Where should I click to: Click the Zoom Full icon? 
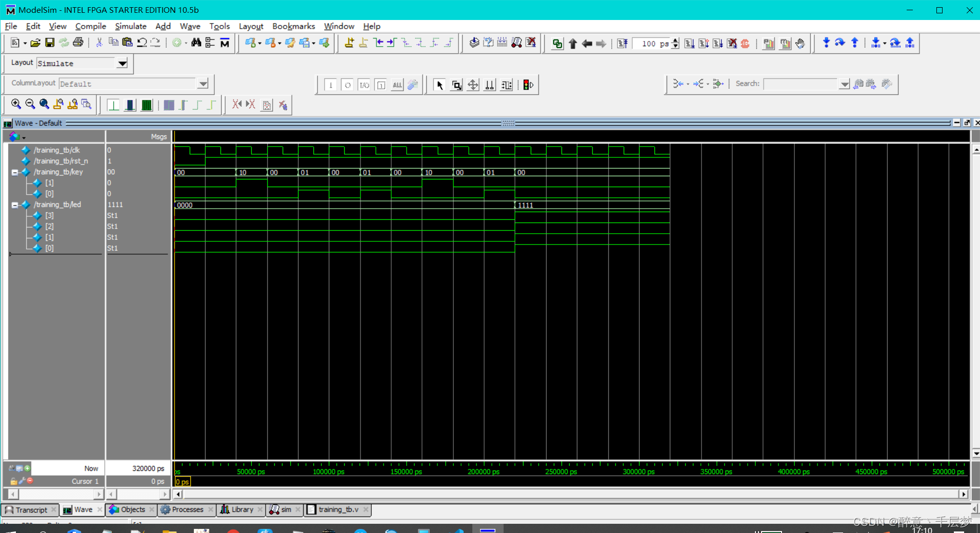pyautogui.click(x=44, y=105)
